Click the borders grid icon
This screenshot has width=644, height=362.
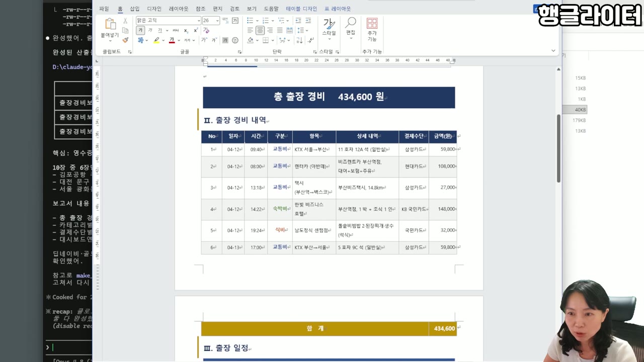pyautogui.click(x=265, y=40)
